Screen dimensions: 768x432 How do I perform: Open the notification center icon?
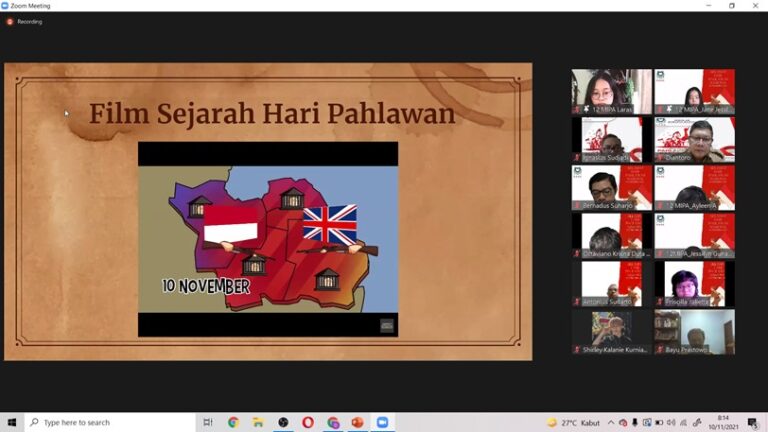752,423
